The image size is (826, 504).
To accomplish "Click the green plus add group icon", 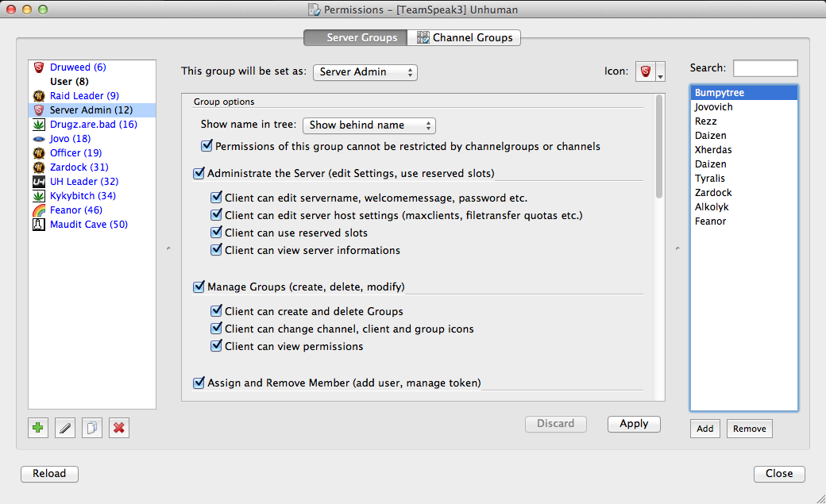I will coord(38,428).
